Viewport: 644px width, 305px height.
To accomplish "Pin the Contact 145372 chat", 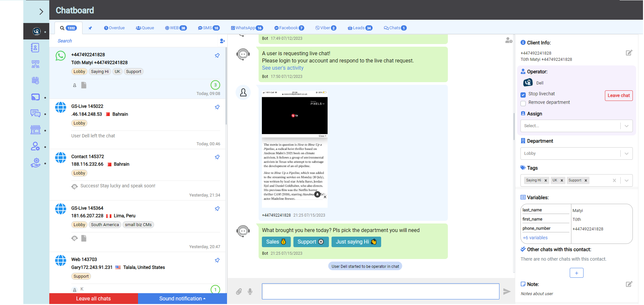I will tap(217, 157).
